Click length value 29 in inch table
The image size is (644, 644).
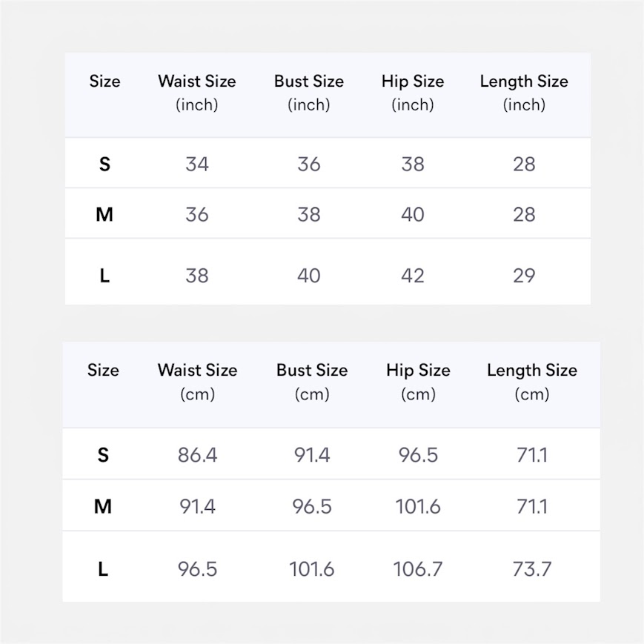coord(524,276)
